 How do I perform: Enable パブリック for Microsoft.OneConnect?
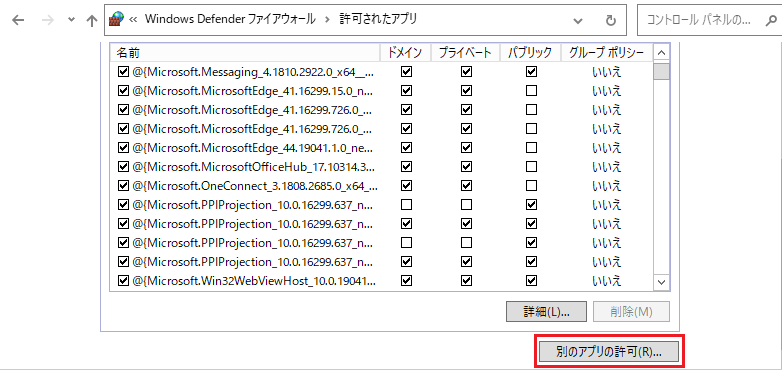pyautogui.click(x=532, y=186)
